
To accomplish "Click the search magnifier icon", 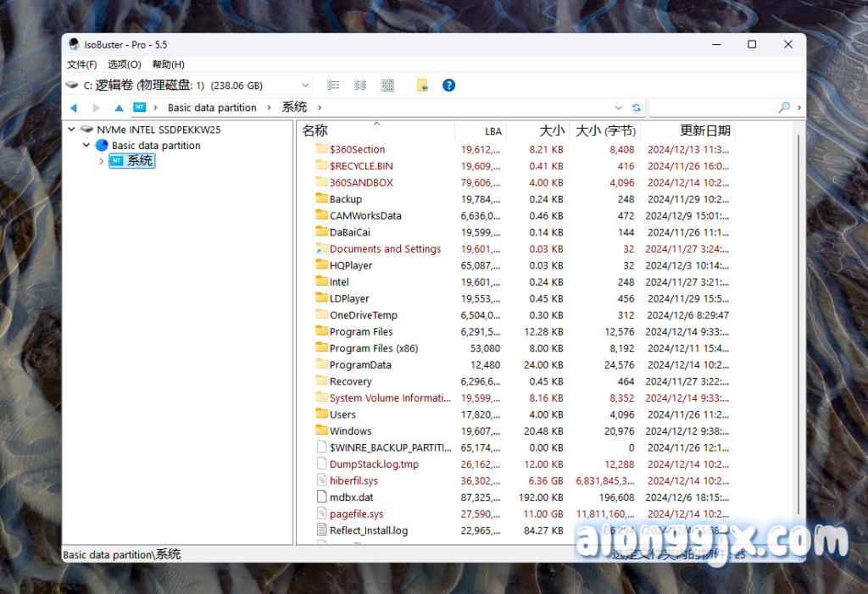I will pos(784,108).
